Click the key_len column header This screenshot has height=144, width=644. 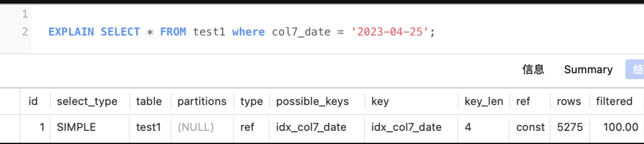[484, 102]
